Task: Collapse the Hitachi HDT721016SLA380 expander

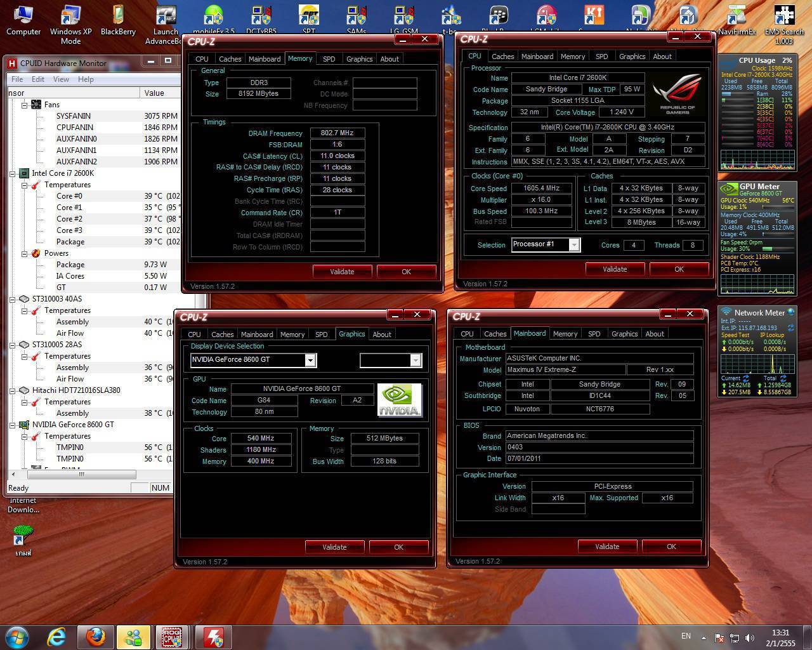Action: (x=13, y=390)
